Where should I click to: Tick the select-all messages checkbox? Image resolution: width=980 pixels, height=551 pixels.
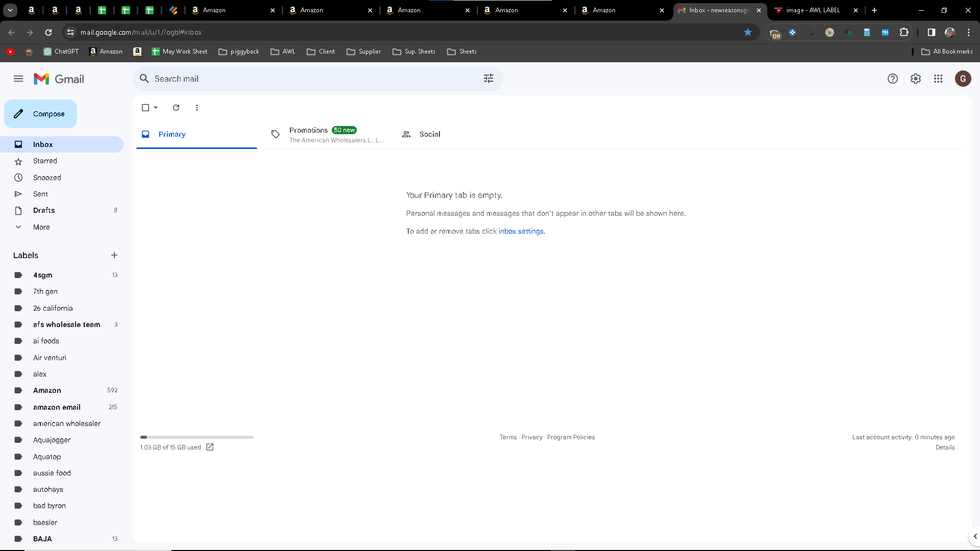145,108
